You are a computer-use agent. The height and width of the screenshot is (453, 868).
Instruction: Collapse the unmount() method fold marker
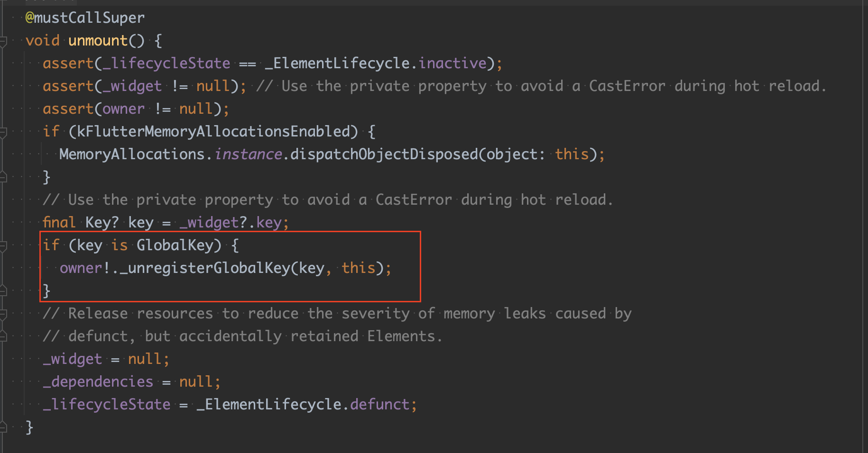tap(3, 41)
